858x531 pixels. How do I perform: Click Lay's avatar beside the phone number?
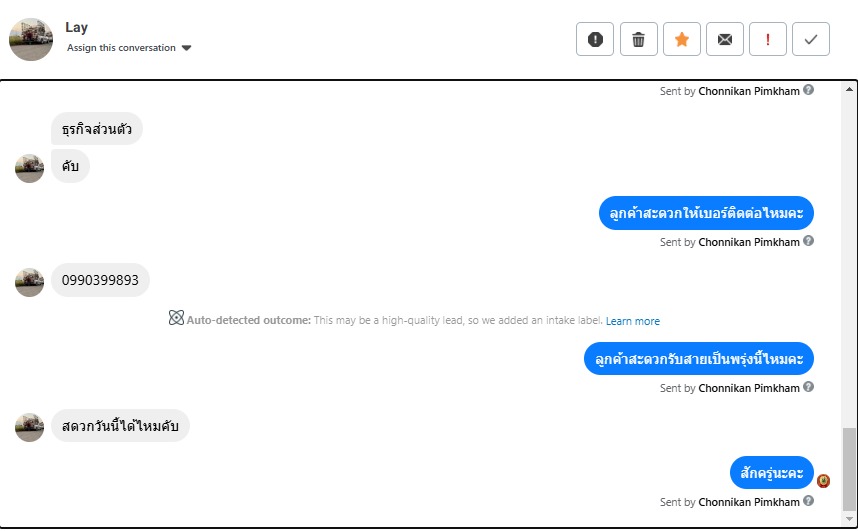point(30,282)
